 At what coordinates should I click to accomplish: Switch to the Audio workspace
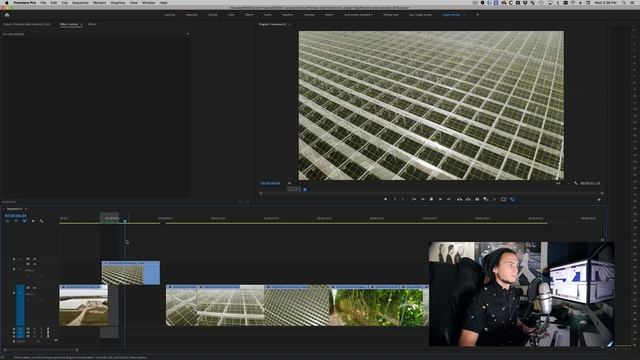pos(267,15)
